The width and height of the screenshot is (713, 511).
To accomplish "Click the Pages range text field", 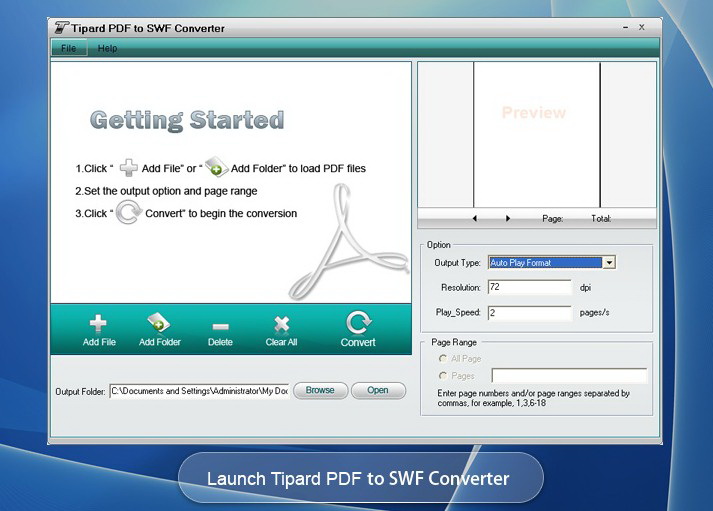I will [569, 376].
